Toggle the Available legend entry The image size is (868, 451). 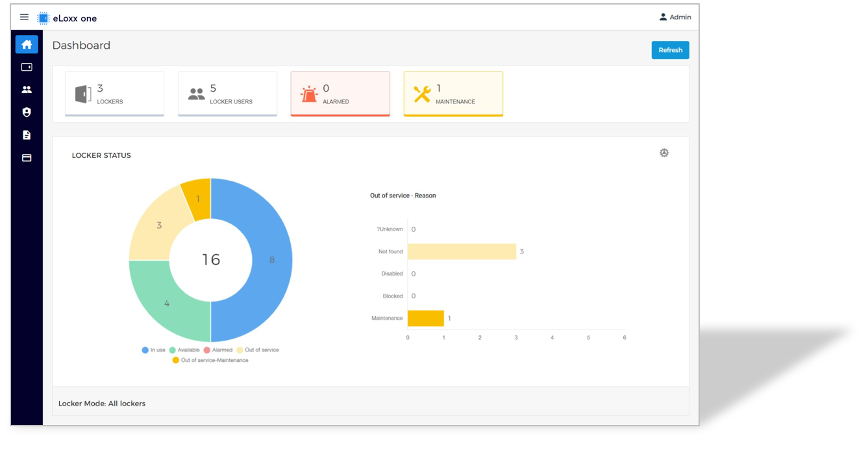coord(184,350)
